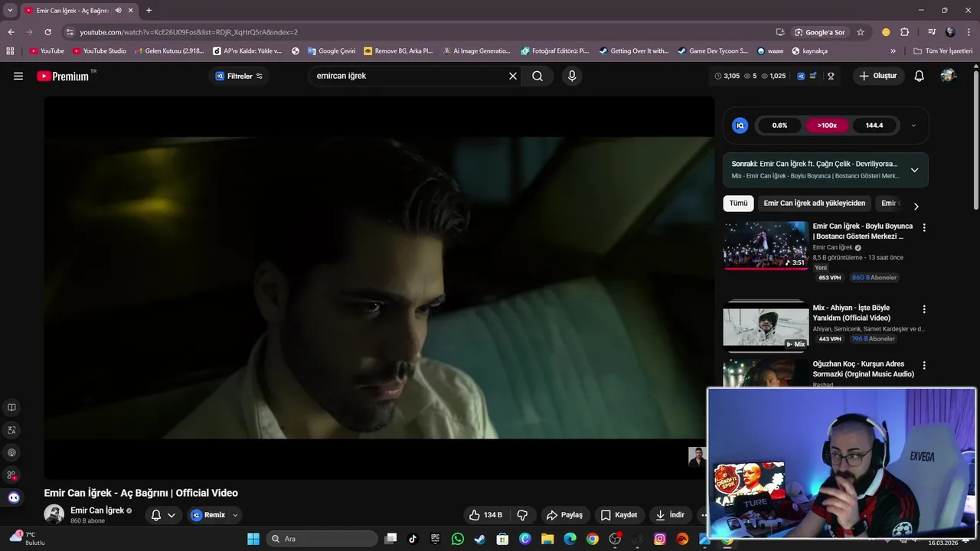Click the Remix button
This screenshot has height=551, width=980.
click(x=207, y=515)
